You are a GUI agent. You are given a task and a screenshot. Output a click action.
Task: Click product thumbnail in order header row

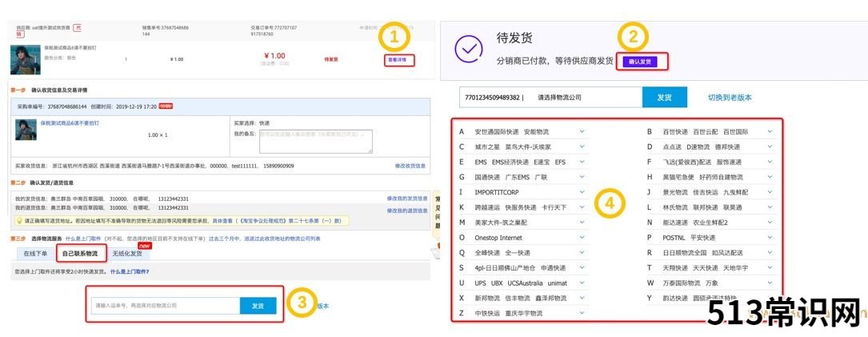tap(25, 59)
